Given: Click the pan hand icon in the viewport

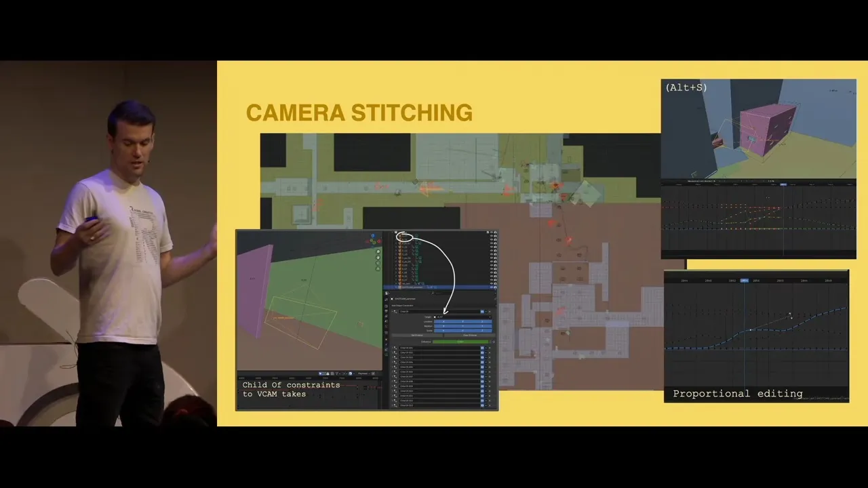Looking at the screenshot, I should tap(378, 258).
